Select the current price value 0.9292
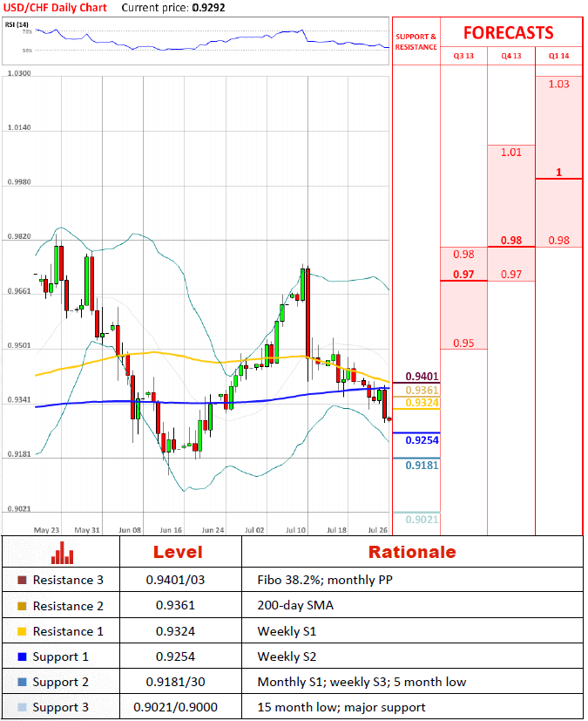The image size is (588, 721). (x=208, y=8)
